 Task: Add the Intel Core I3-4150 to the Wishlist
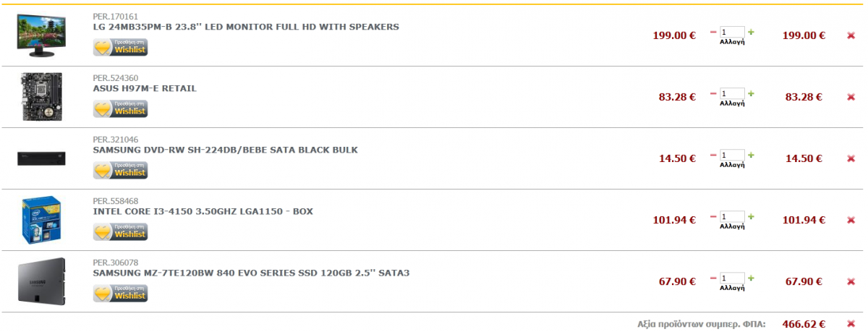120,231
